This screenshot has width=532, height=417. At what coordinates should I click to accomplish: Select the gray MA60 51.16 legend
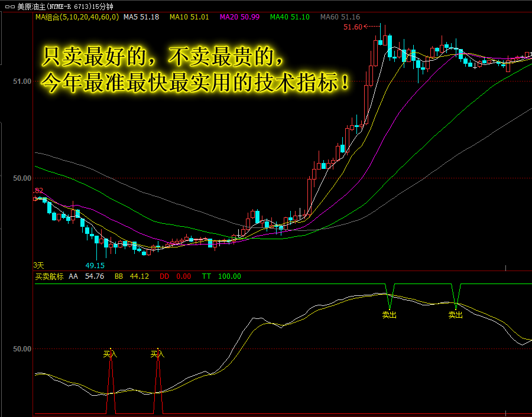tap(340, 18)
